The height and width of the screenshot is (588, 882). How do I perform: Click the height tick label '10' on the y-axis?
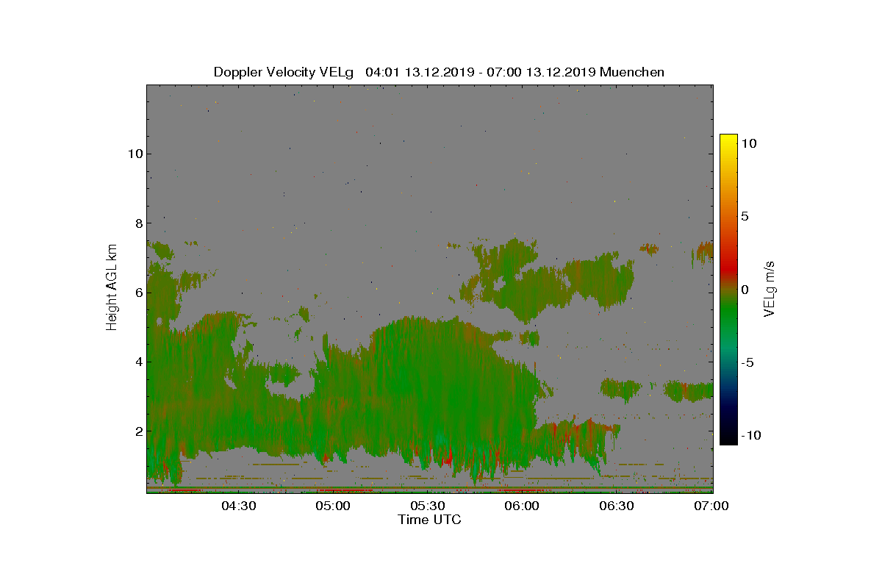tap(134, 154)
